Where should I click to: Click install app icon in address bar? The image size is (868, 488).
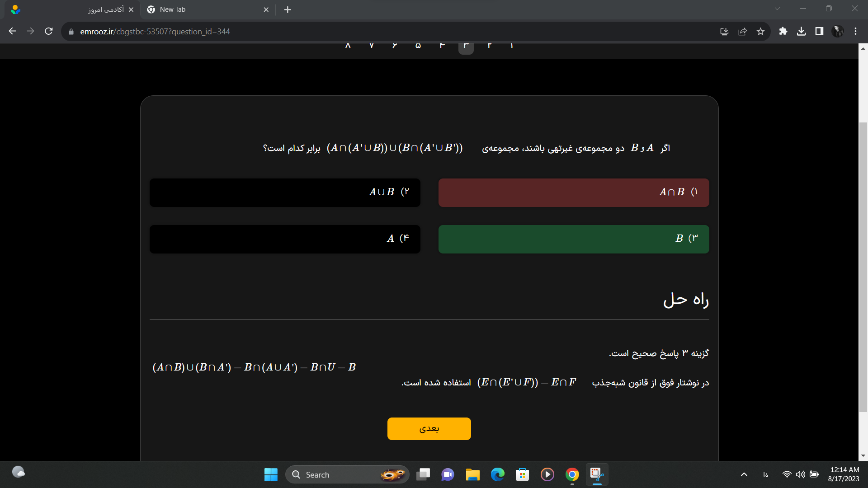tap(724, 32)
